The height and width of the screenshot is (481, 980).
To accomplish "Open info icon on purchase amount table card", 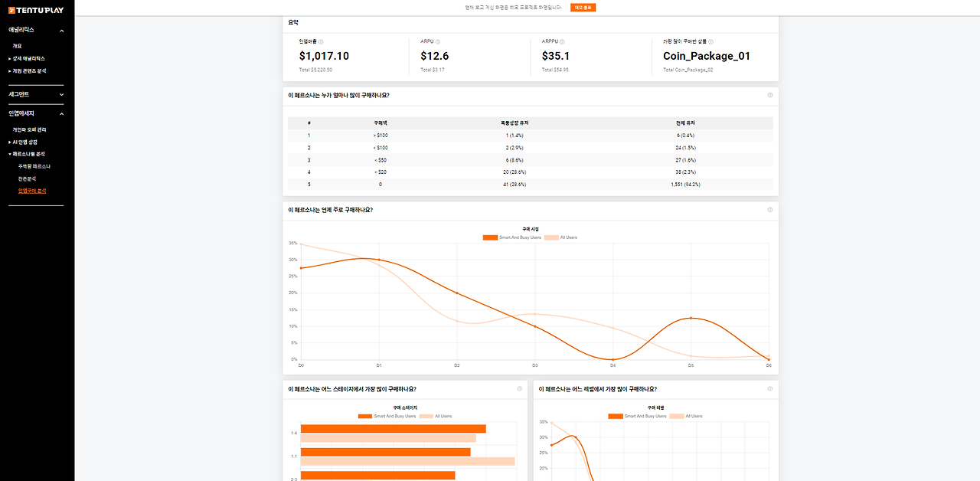I will point(770,95).
